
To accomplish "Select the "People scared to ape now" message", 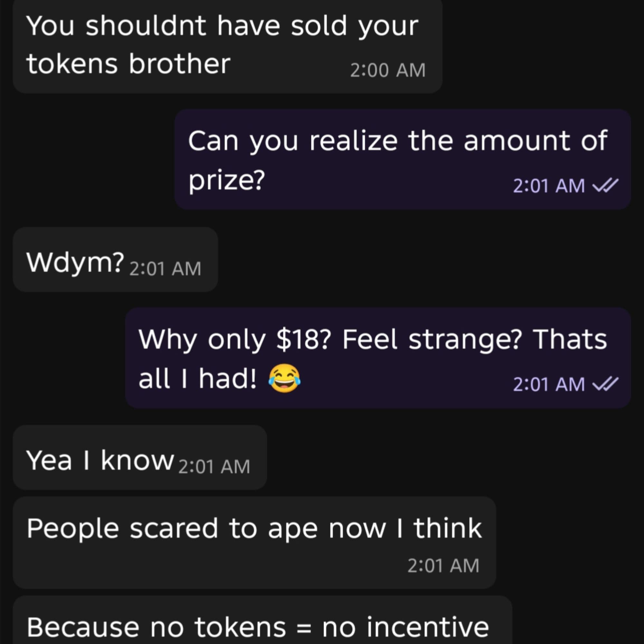I will click(x=254, y=529).
